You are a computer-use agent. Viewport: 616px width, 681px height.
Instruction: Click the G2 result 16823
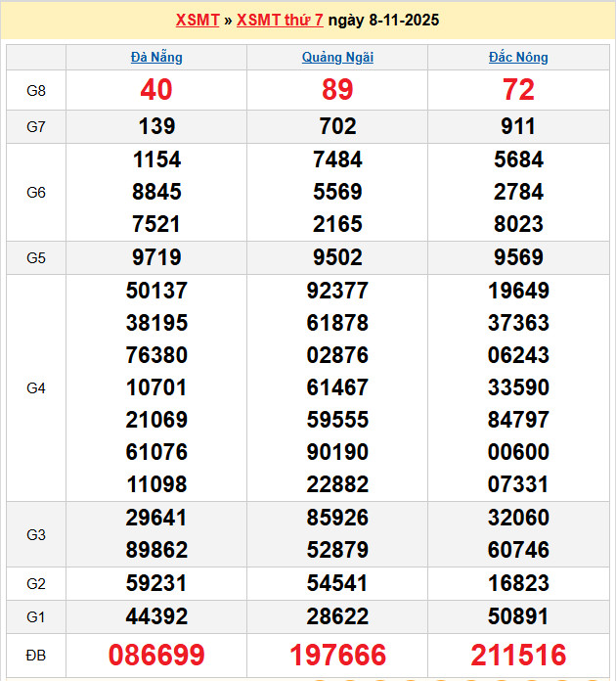[x=518, y=583]
